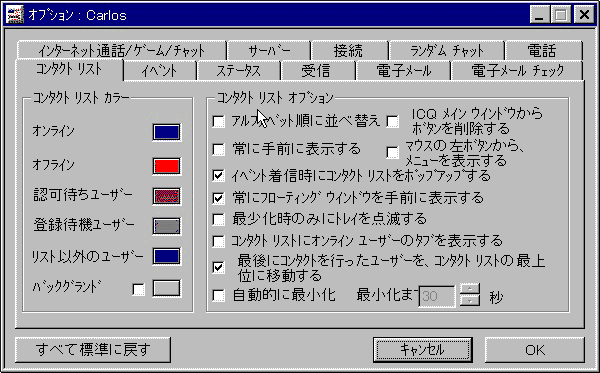The height and width of the screenshot is (373, 600).
Task: Toggle ICQ メイン ウィンドウからボタンを削除する checkbox
Action: pyautogui.click(x=392, y=121)
